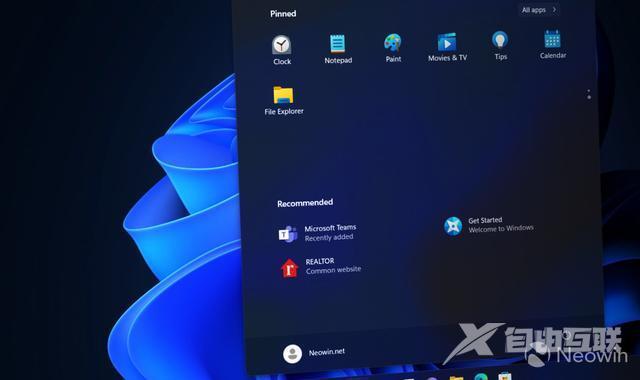Open Microsoft Edge from the taskbar
This screenshot has width=640, height=380.
tap(480, 376)
